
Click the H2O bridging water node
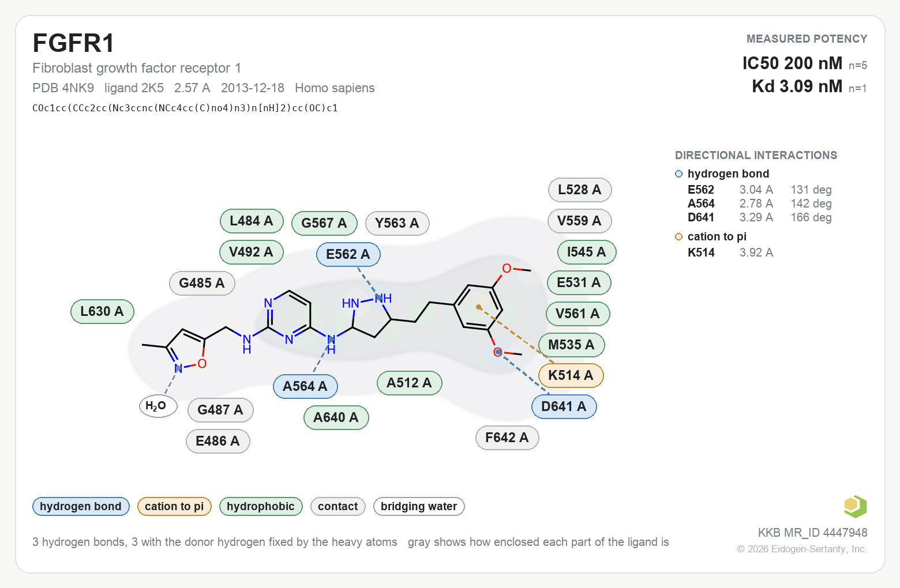tap(158, 406)
